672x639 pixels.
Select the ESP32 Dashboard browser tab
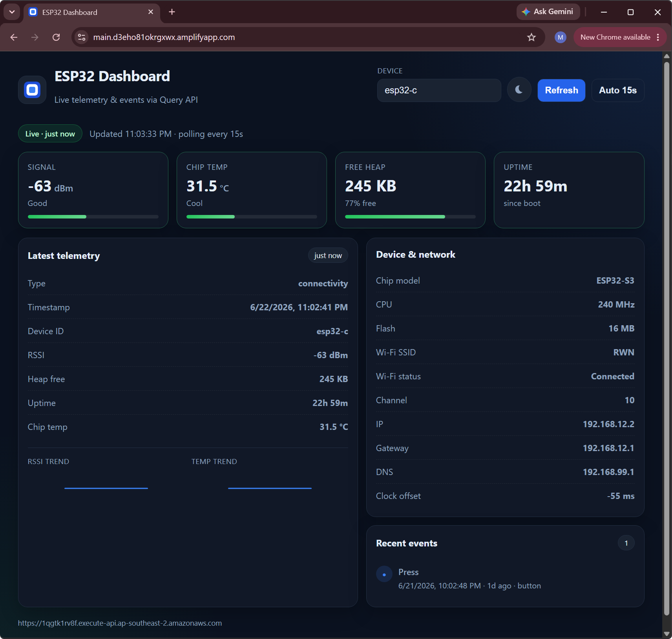(91, 12)
